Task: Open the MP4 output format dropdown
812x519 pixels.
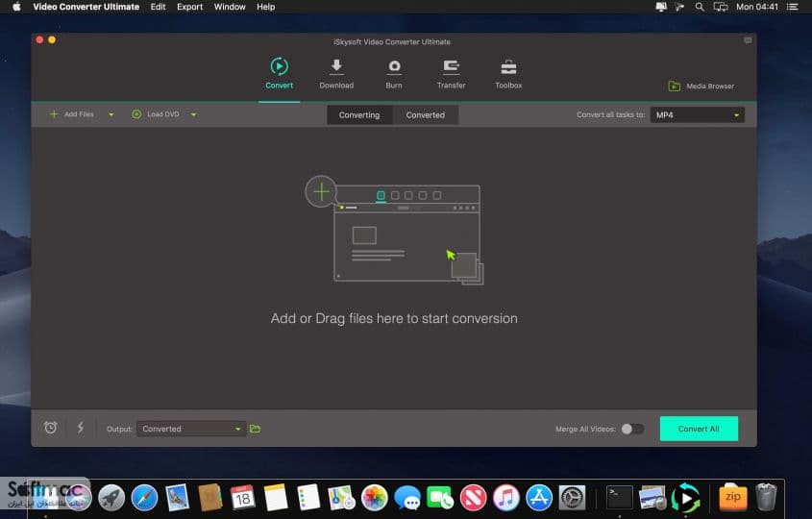Action: [697, 115]
